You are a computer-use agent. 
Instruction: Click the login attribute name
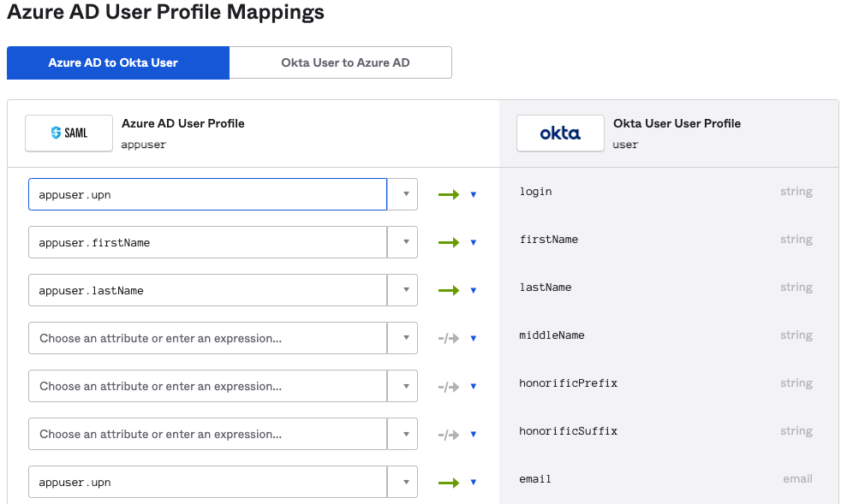pos(535,192)
